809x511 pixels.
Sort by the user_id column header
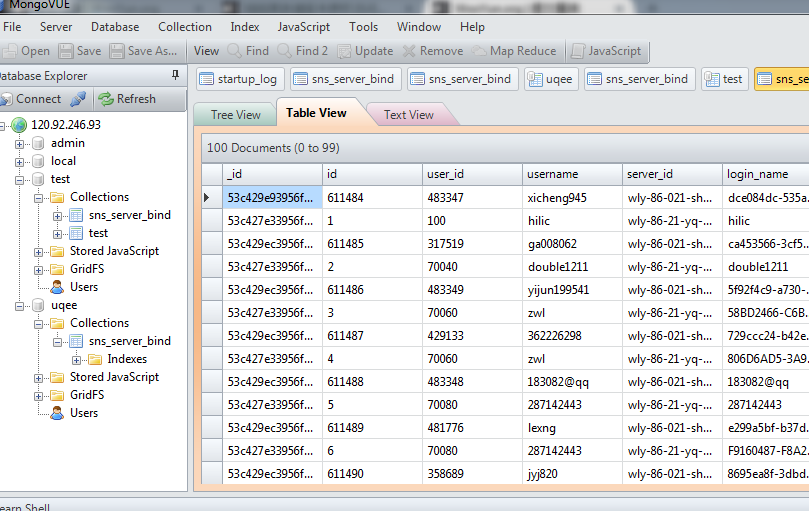point(473,174)
